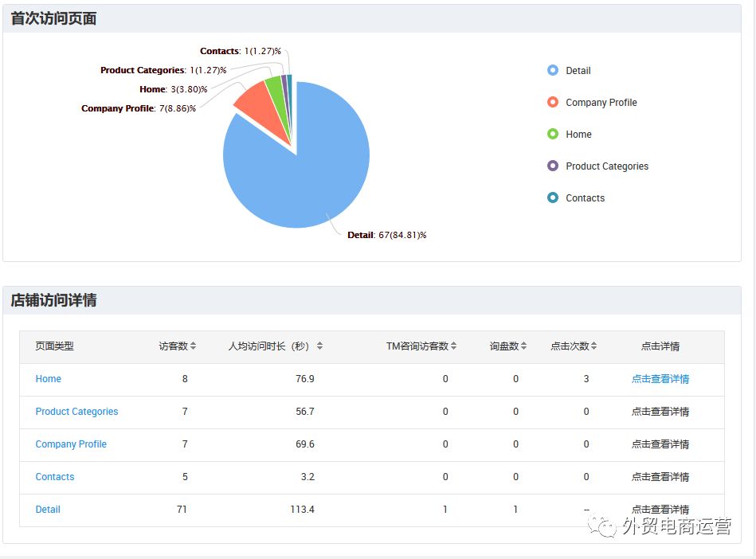Viewport: 756px width, 559px height.
Task: Click the 69.6 duration value
Action: (305, 444)
